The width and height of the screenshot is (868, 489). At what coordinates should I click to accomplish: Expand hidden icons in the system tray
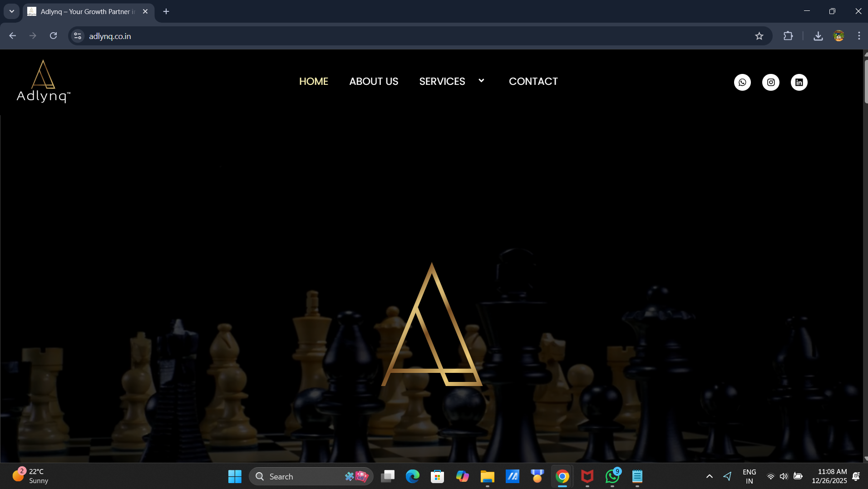710,476
